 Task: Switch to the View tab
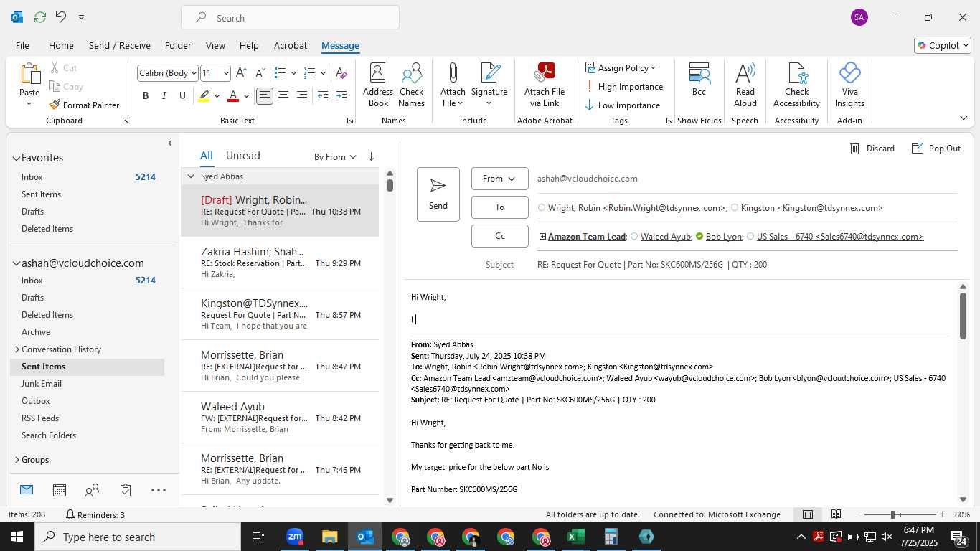215,45
